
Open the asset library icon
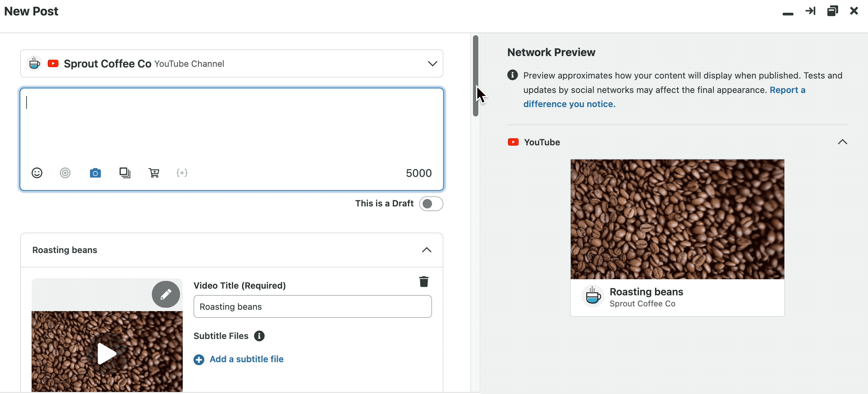[x=125, y=173]
